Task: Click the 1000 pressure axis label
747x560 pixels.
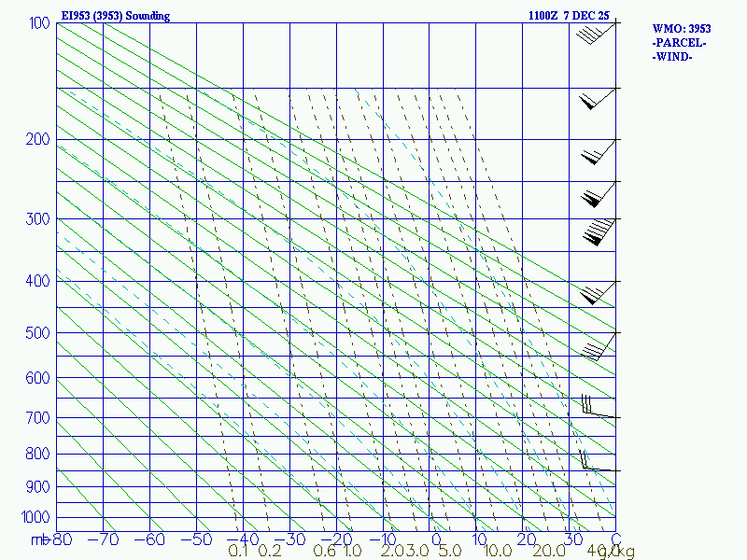Action: tap(35, 517)
